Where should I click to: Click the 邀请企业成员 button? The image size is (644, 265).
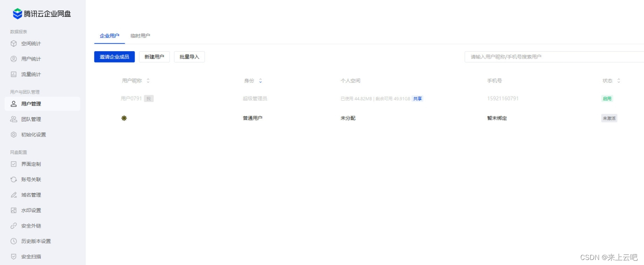coord(114,57)
